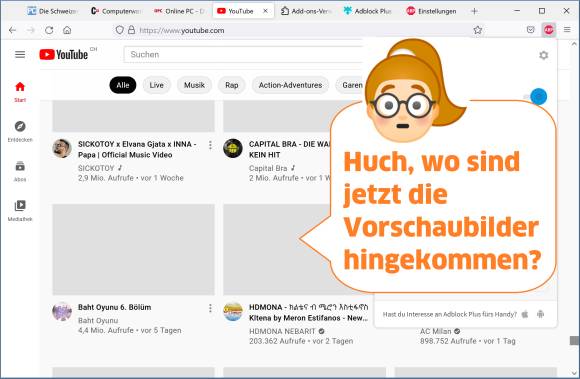Go to the browser home page
This screenshot has height=379, width=580.
pos(67,30)
